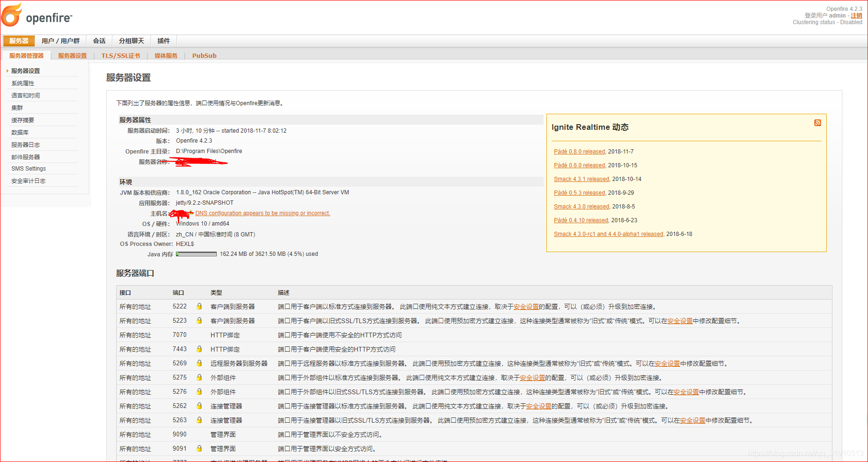
Task: Click the lock icon for port 5223
Action: coord(199,321)
